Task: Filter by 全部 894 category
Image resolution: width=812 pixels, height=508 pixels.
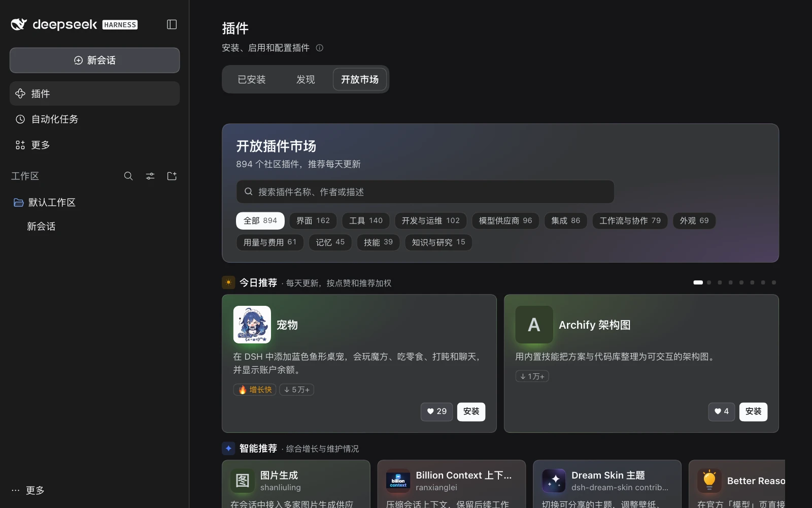Action: coord(260,220)
